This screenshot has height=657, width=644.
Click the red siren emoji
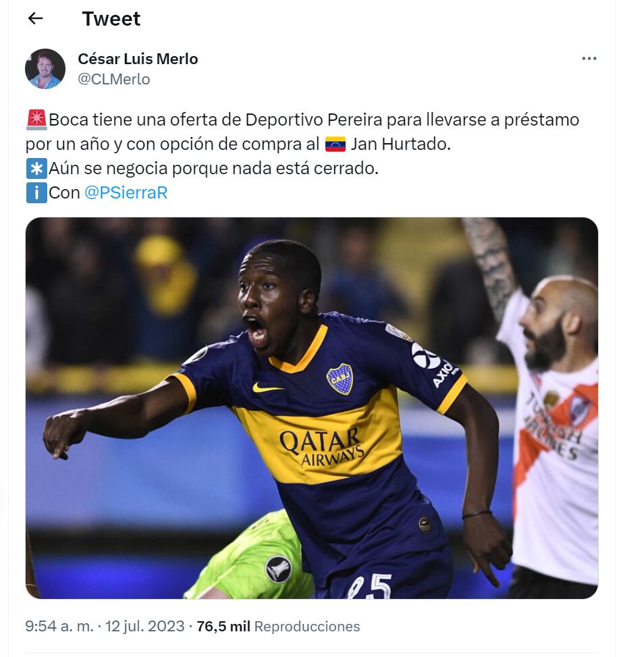[36, 120]
